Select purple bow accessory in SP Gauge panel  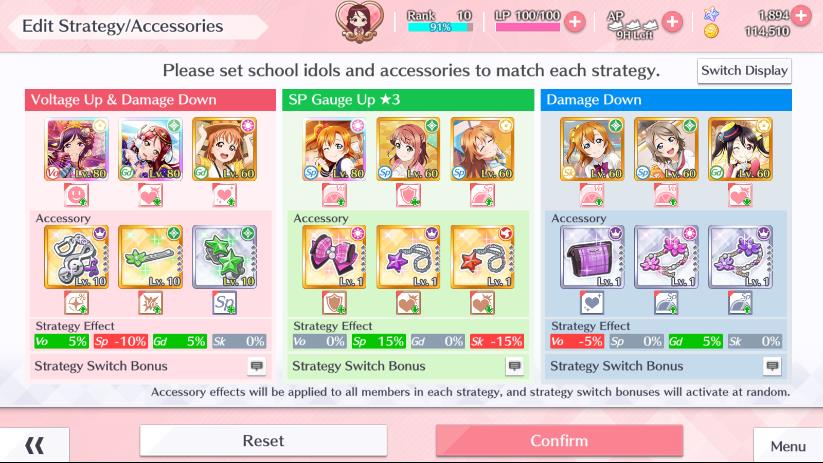pyautogui.click(x=334, y=257)
